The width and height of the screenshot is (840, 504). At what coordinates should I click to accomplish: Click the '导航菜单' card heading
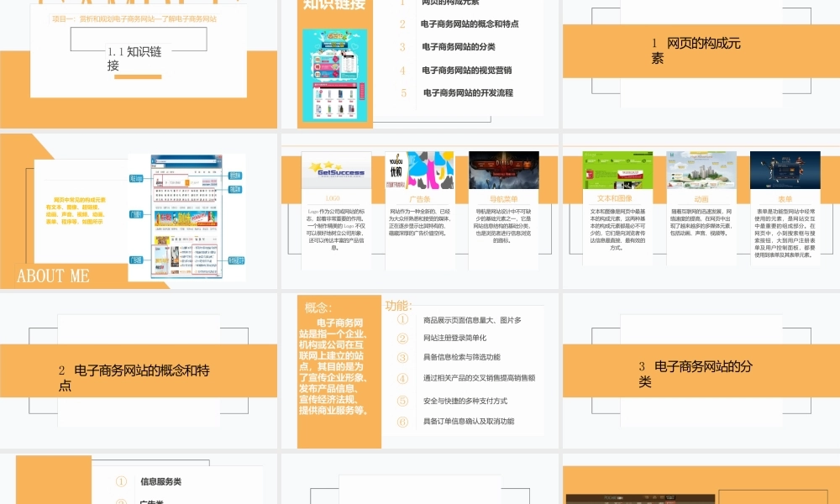coord(503,199)
